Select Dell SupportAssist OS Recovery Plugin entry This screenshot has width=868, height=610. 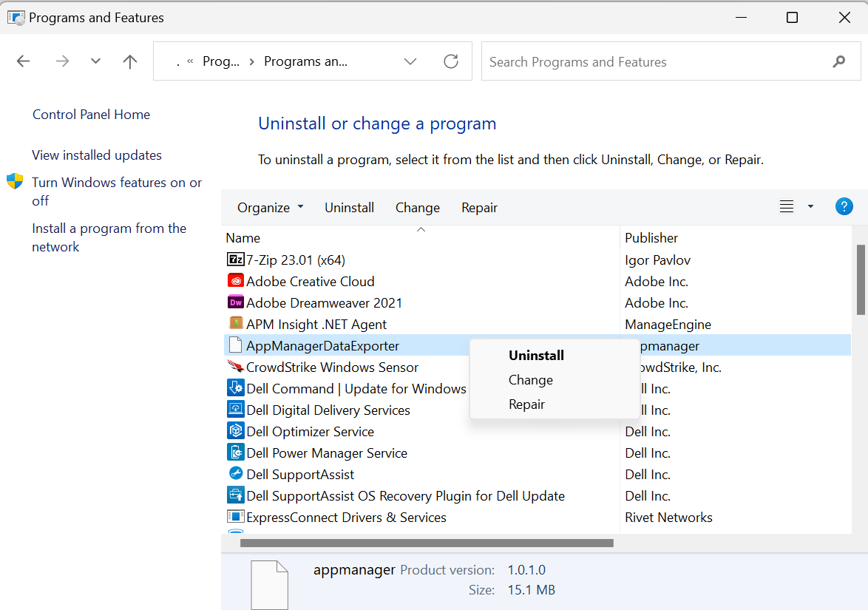405,496
